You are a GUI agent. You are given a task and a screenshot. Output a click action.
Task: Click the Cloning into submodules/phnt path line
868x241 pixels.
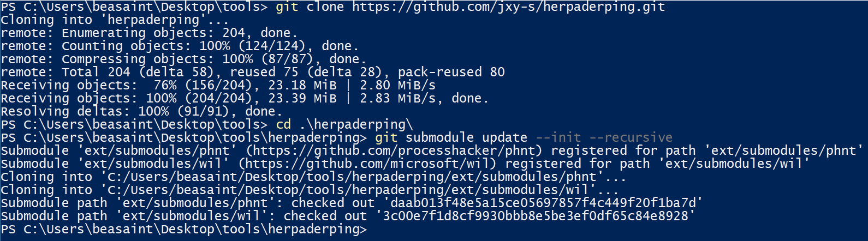[x=313, y=177]
